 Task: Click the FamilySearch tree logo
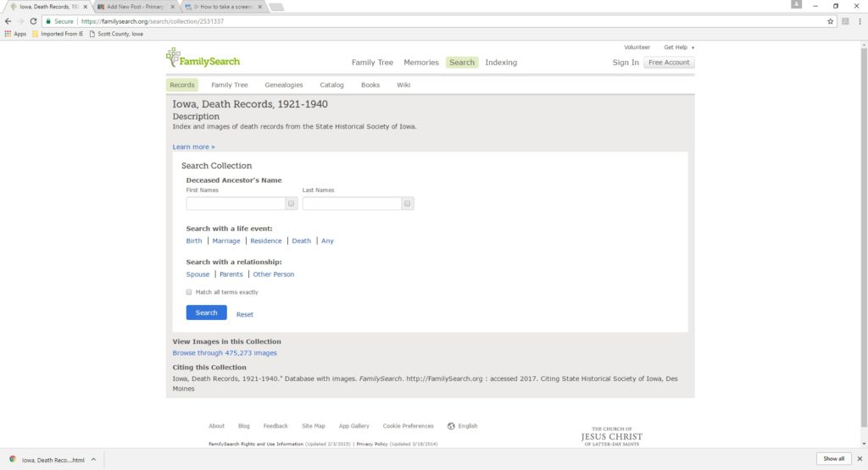point(173,58)
